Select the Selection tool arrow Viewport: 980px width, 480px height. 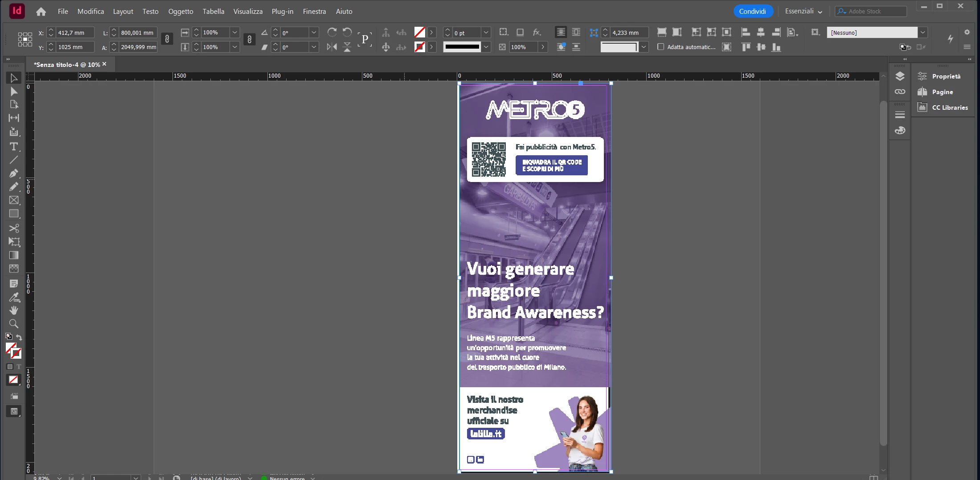click(x=14, y=78)
